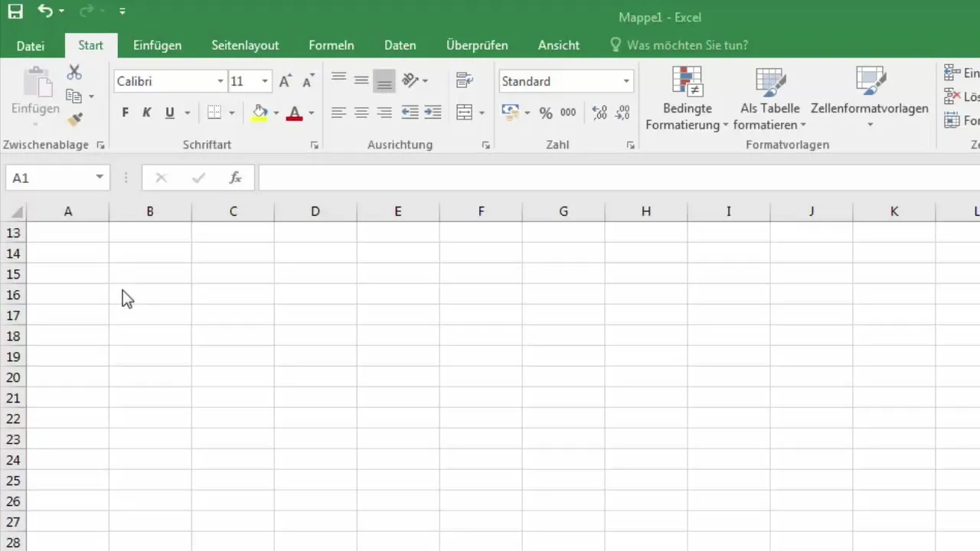Expand merge cells dropdown arrow
The image size is (980, 551).
pos(482,113)
